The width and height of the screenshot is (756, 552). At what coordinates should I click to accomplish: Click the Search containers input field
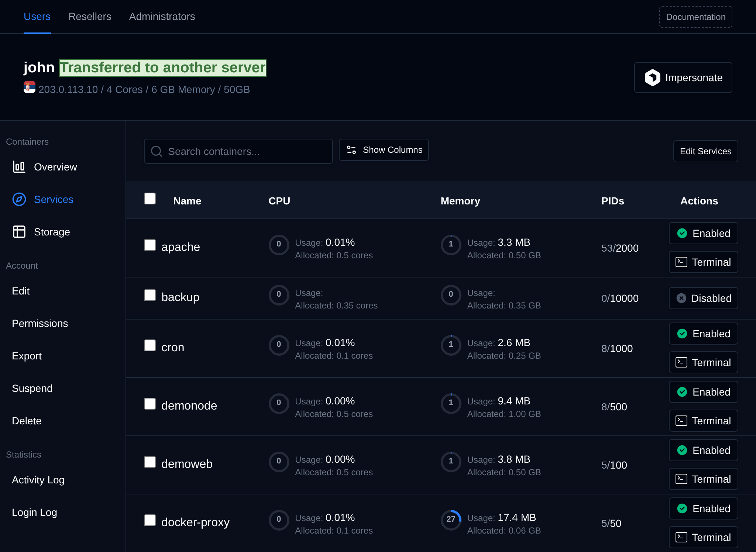(x=238, y=151)
